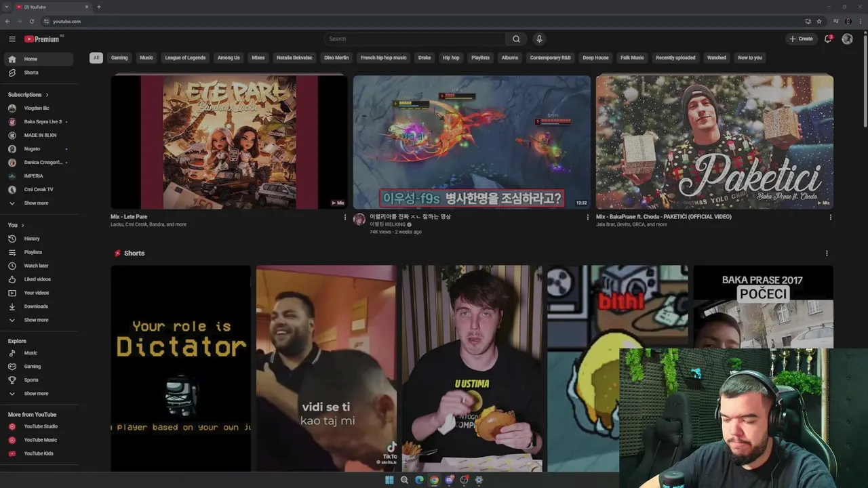
Task: Open the hamburger guide menu
Action: coord(12,39)
